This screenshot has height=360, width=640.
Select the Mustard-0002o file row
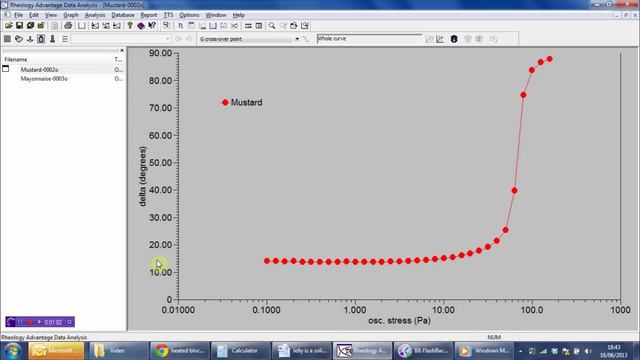pos(63,70)
